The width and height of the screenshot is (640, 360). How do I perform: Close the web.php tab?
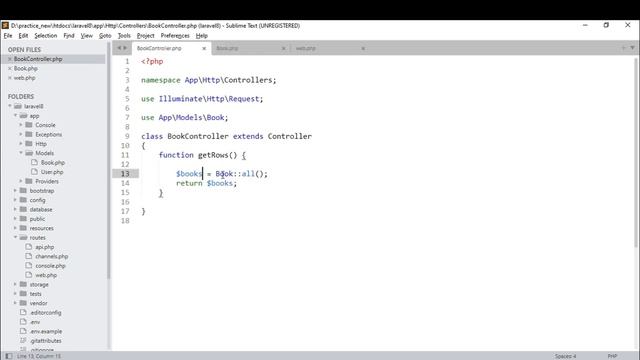click(363, 48)
